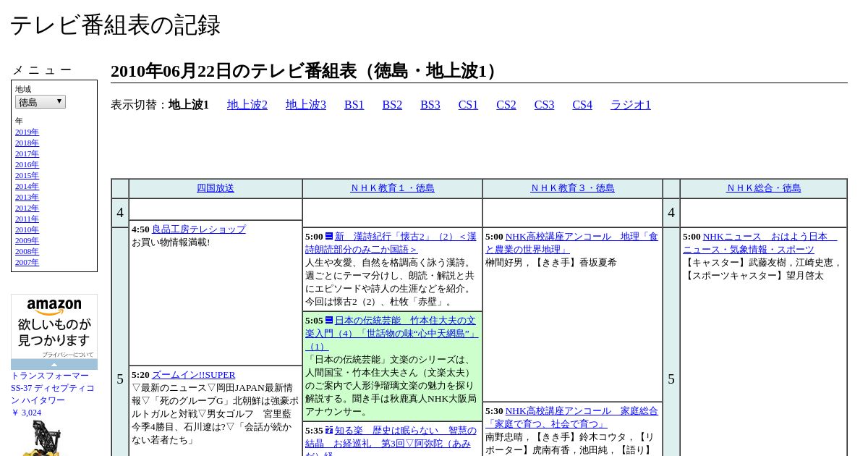Click the ￥3,024 product price
This screenshot has height=456, width=868.
pyautogui.click(x=26, y=413)
